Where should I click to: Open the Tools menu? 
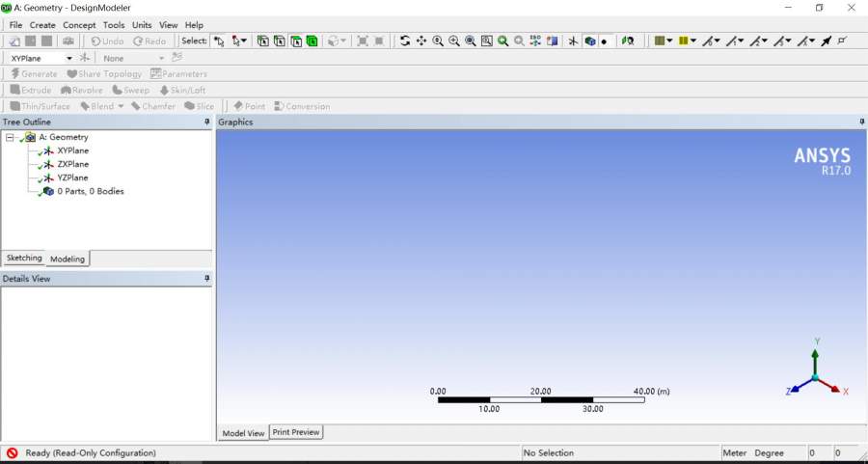pos(114,25)
